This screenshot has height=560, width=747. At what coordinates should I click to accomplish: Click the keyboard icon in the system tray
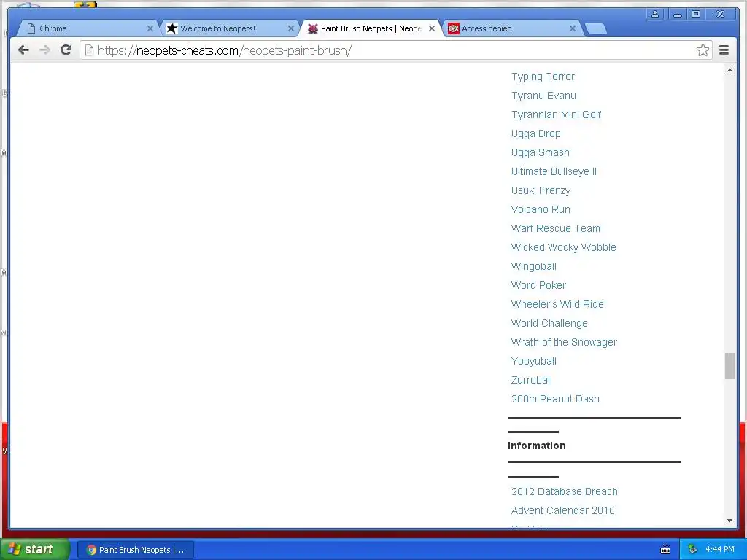(x=665, y=550)
